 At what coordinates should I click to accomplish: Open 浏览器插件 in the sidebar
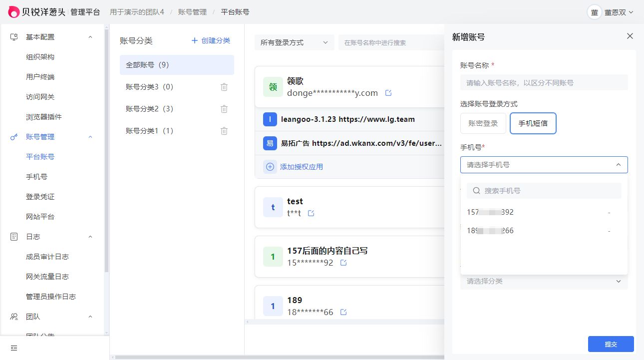[44, 117]
